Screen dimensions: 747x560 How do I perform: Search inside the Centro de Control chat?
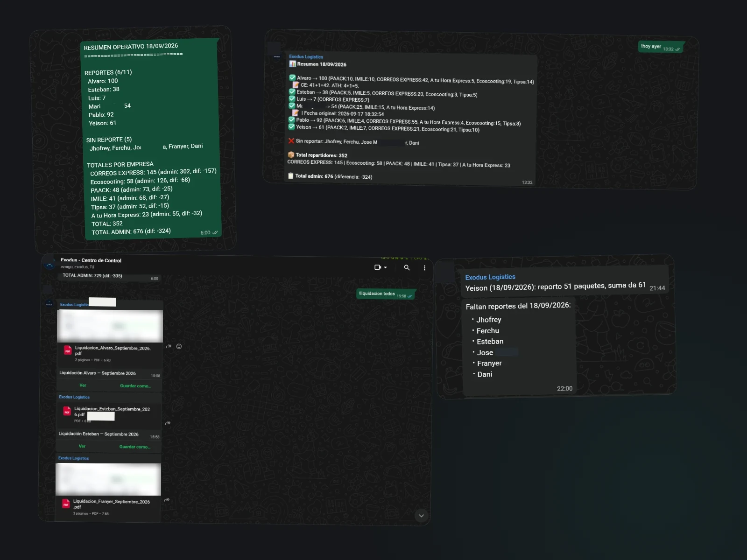pos(407,267)
